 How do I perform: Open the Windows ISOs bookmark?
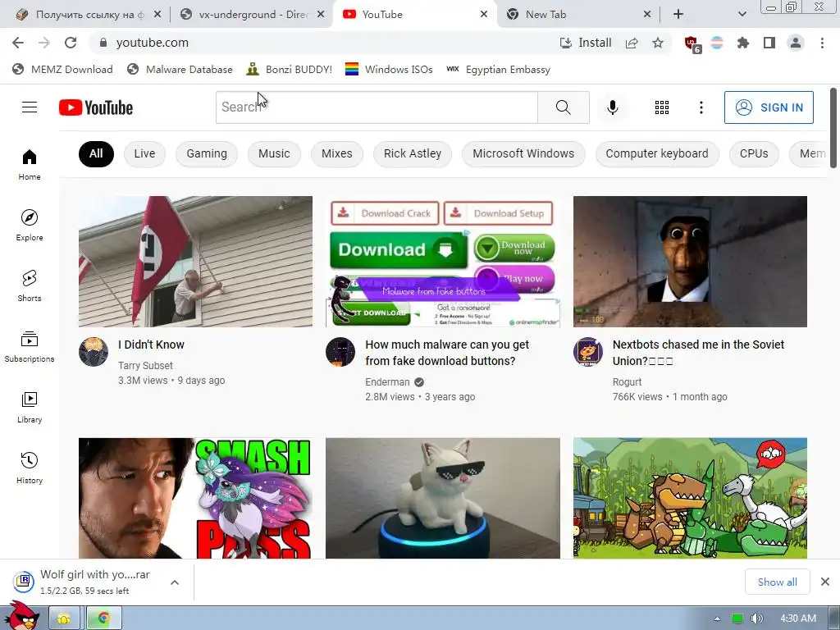tap(389, 69)
